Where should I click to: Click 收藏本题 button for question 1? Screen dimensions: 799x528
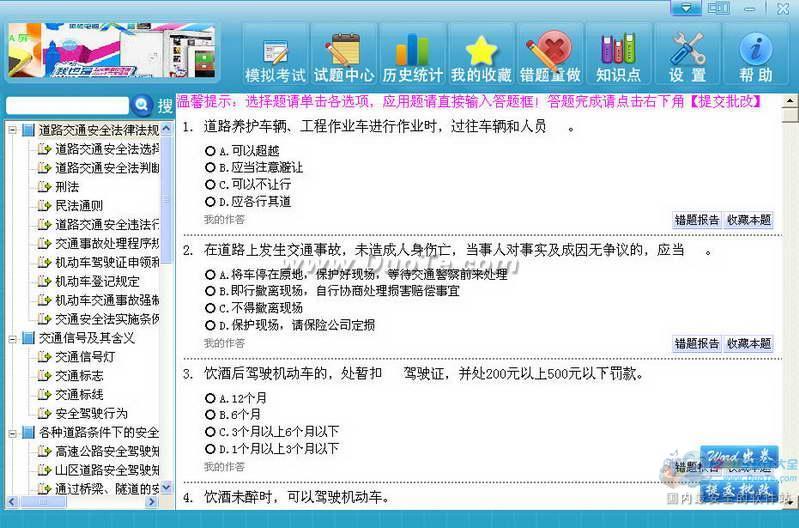(749, 220)
